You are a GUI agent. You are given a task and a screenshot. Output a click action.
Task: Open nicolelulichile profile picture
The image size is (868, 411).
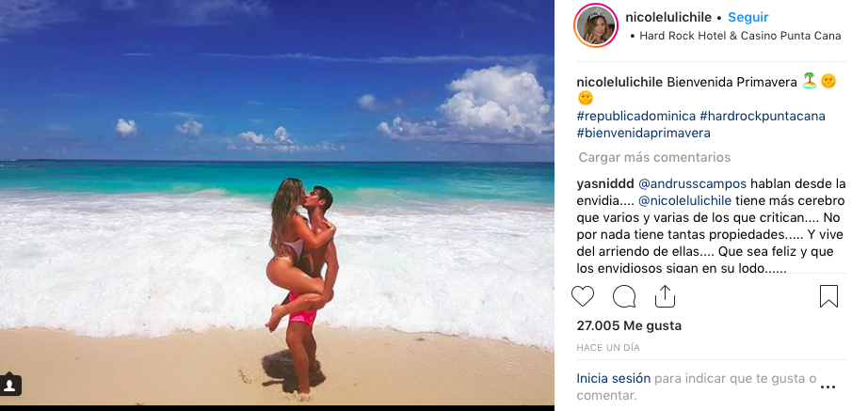(x=596, y=25)
